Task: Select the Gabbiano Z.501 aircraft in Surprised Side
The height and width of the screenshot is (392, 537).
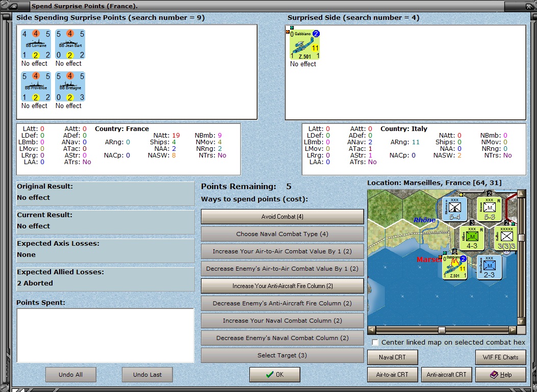Action: pos(304,45)
